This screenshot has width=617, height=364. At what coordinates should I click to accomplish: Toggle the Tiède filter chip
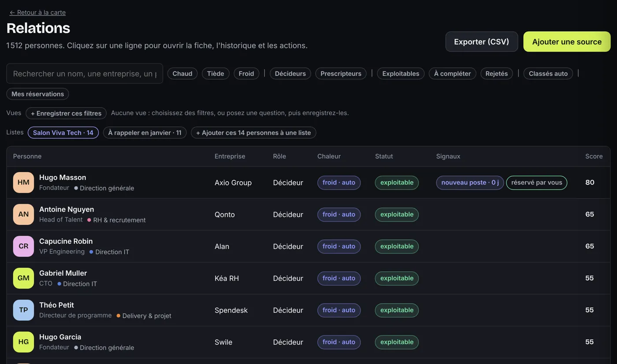pos(216,74)
